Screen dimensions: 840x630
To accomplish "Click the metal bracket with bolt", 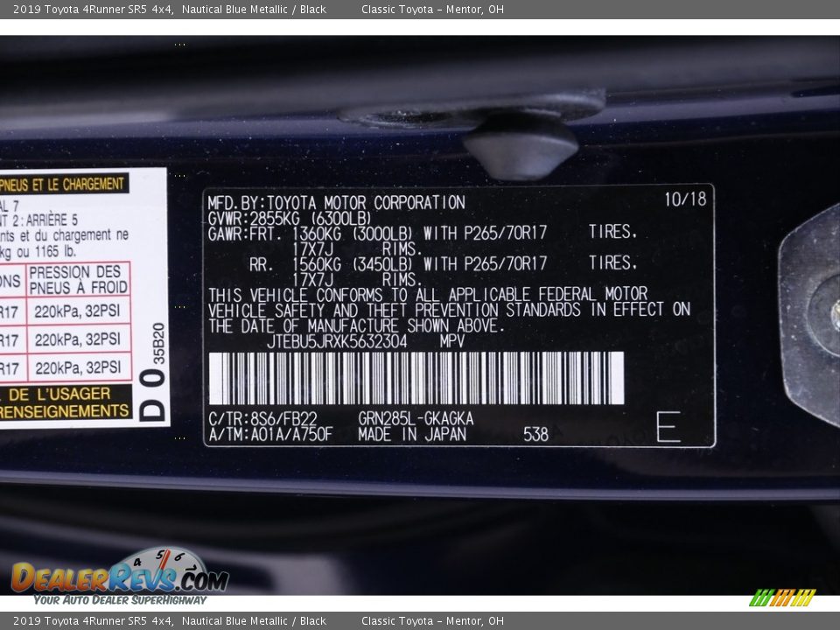I will point(811,313).
